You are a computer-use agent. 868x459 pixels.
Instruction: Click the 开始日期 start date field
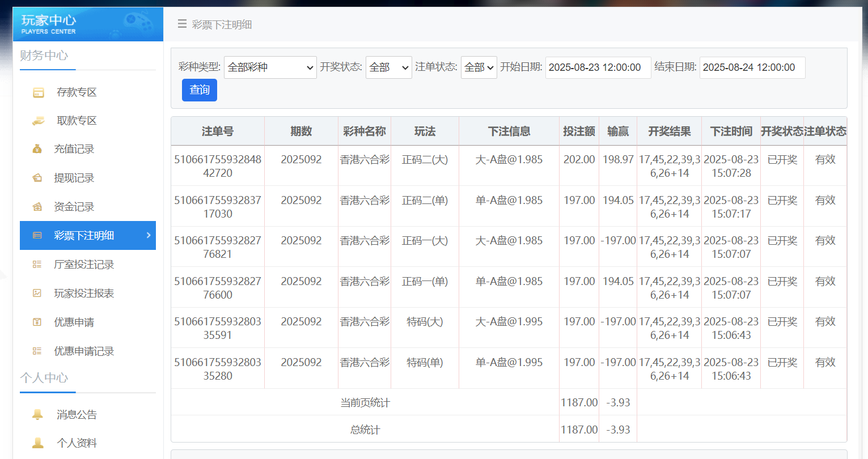[x=598, y=67]
